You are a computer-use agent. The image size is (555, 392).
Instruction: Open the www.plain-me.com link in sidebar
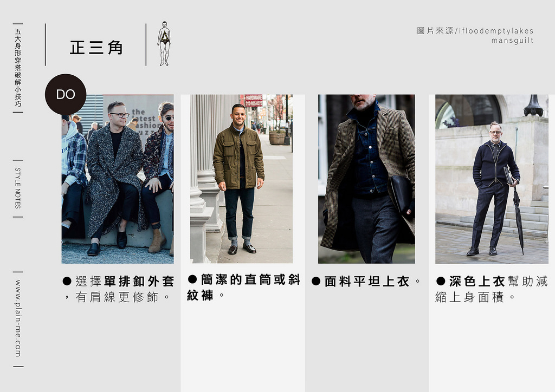point(18,318)
